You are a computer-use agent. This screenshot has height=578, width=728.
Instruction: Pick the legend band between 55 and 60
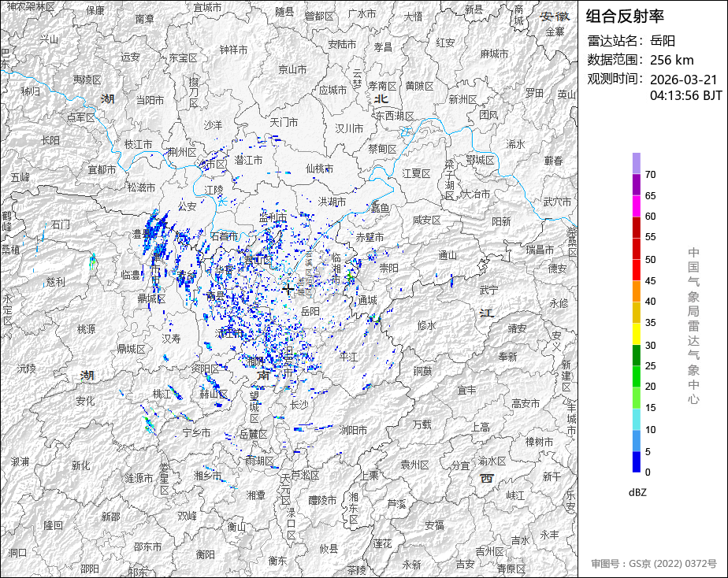[x=636, y=228]
